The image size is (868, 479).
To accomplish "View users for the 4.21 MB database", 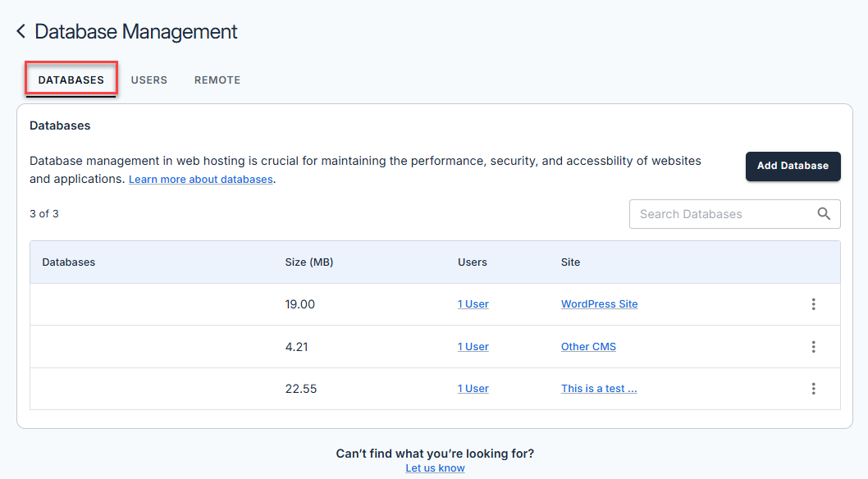I will coord(473,346).
